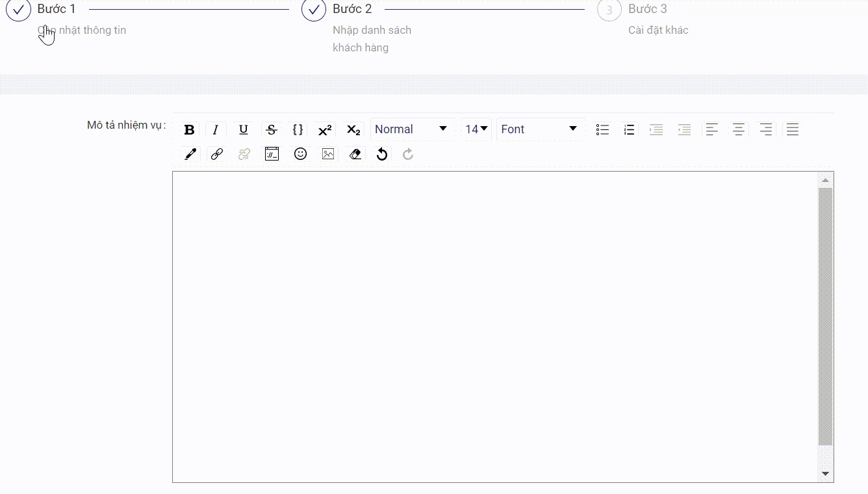Viewport: 868px width, 494px height.
Task: Toggle underline formatting
Action: pyautogui.click(x=243, y=129)
